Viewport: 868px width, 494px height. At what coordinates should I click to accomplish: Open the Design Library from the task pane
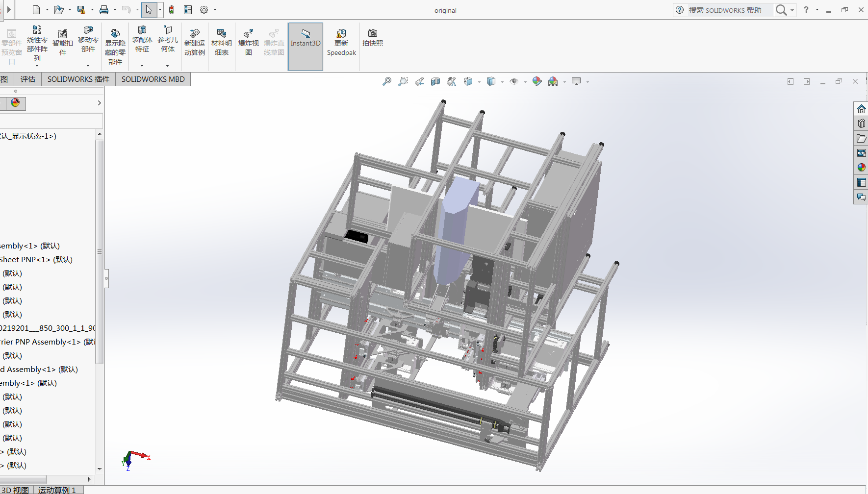tap(861, 123)
